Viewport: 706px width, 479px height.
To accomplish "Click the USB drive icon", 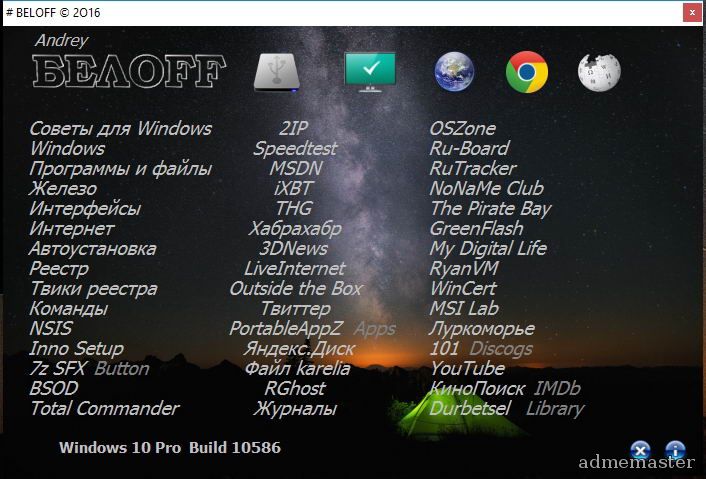I will (x=277, y=72).
